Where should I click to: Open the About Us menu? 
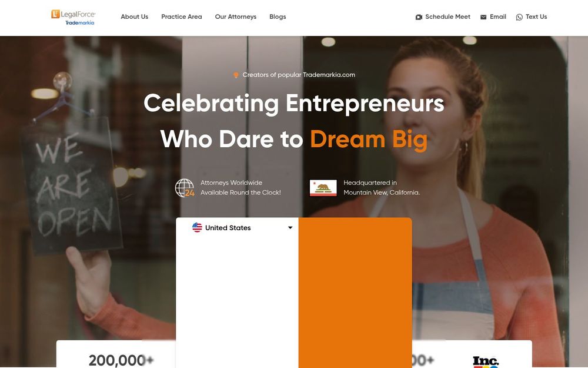click(x=134, y=17)
